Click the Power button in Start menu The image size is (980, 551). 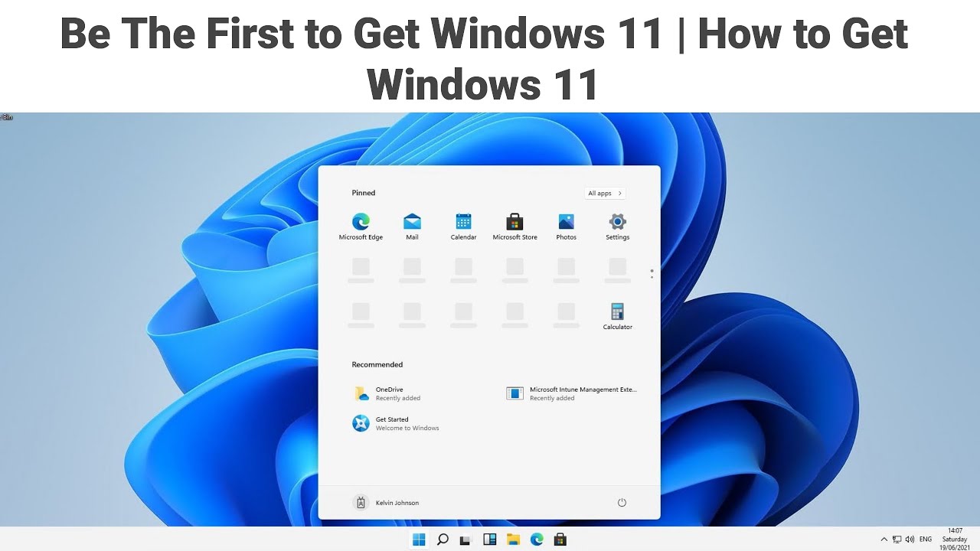click(622, 503)
